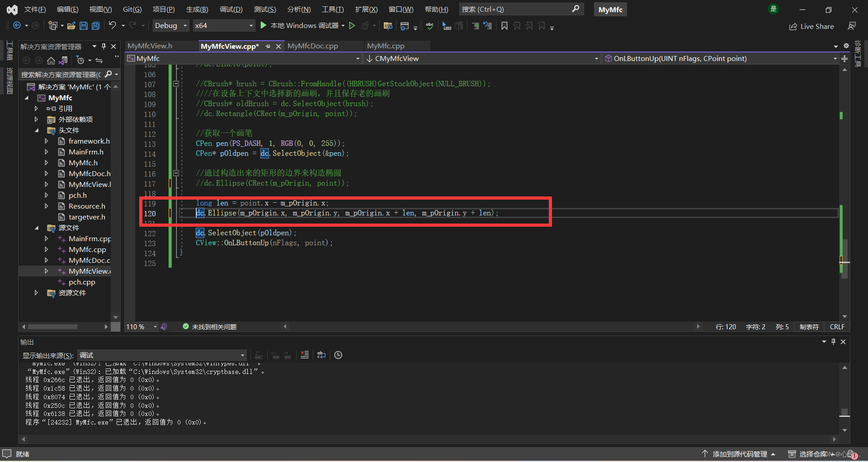868x462 pixels.
Task: Open the Debug configuration dropdown
Action: [171, 26]
